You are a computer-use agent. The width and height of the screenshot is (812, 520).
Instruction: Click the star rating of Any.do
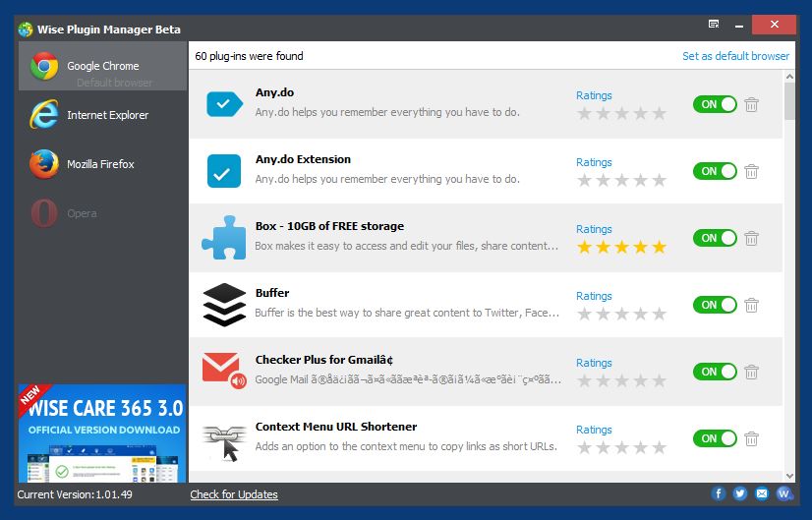coord(621,113)
